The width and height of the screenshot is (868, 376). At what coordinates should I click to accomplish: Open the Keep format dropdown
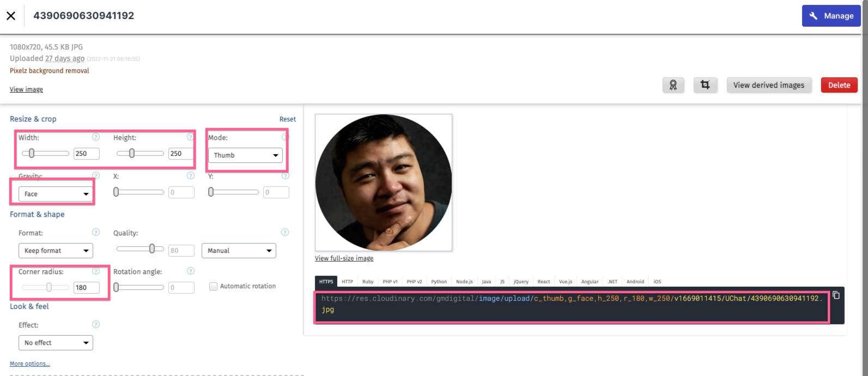pos(56,251)
